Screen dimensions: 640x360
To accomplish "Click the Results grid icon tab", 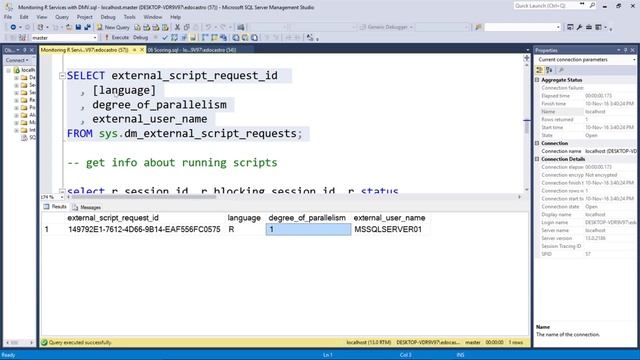I will tap(55, 207).
